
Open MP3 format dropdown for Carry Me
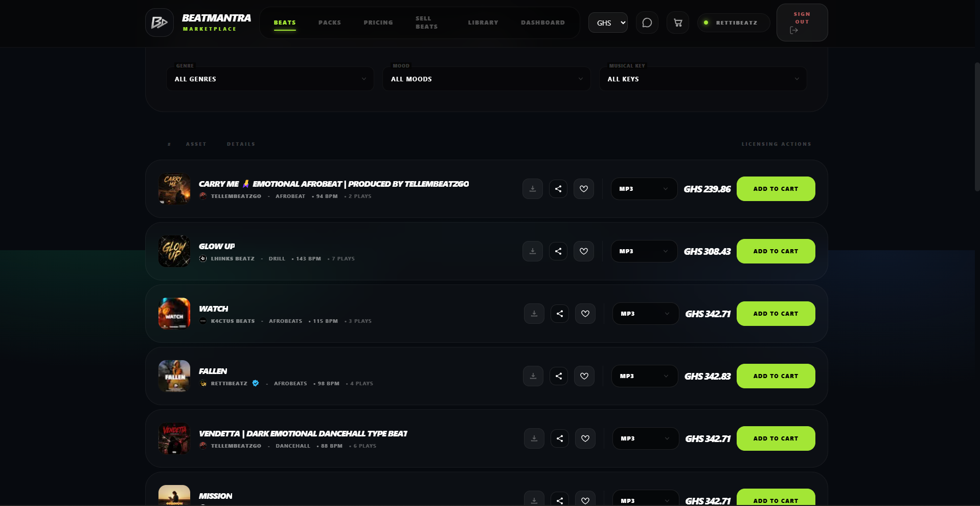click(644, 189)
